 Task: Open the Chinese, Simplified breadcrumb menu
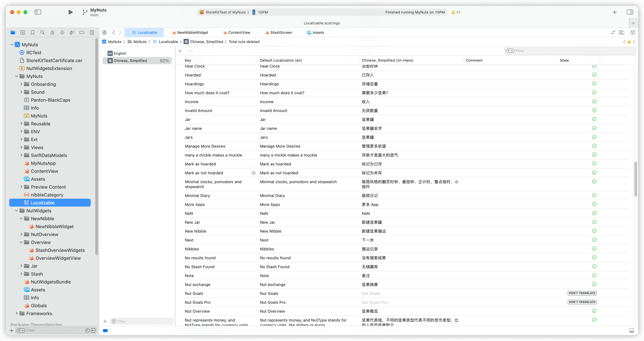pyautogui.click(x=206, y=42)
